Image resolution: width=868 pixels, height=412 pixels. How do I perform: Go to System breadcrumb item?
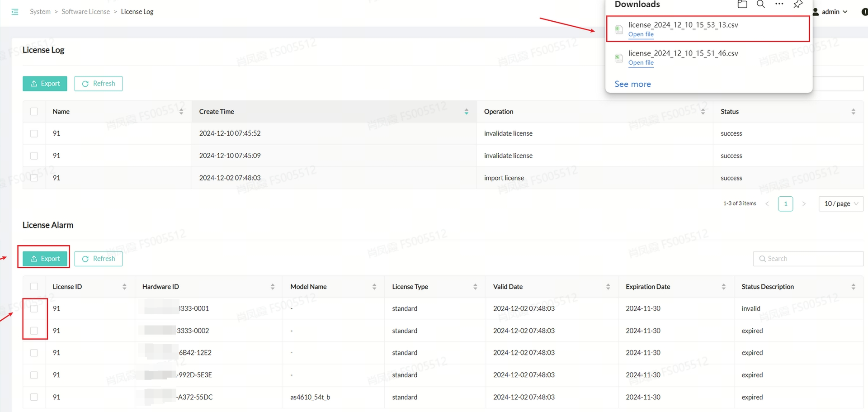coord(40,12)
